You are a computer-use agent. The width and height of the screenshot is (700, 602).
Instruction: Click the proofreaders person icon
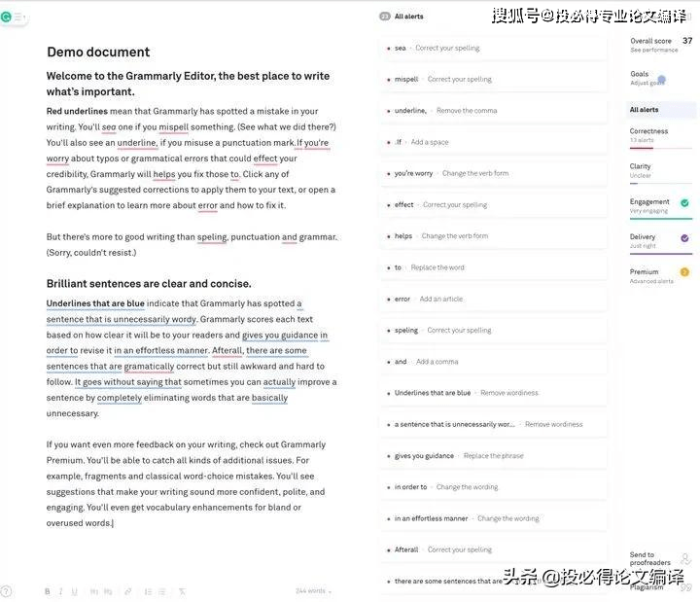[685, 558]
